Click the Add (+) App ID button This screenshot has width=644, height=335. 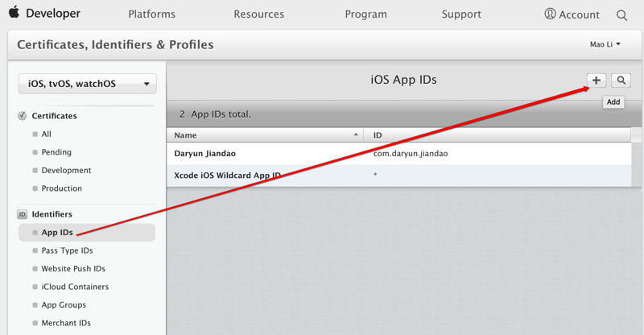[x=597, y=81]
